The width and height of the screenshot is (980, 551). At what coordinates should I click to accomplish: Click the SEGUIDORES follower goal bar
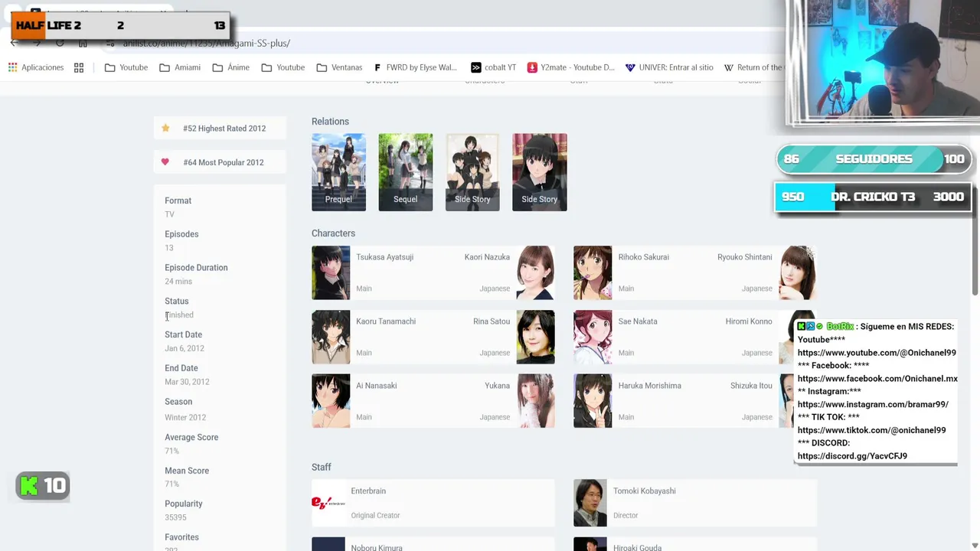(874, 159)
